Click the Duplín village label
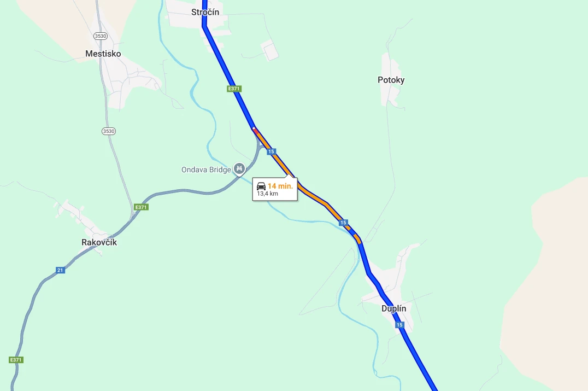Viewport: 588px width, 391px height. (394, 308)
